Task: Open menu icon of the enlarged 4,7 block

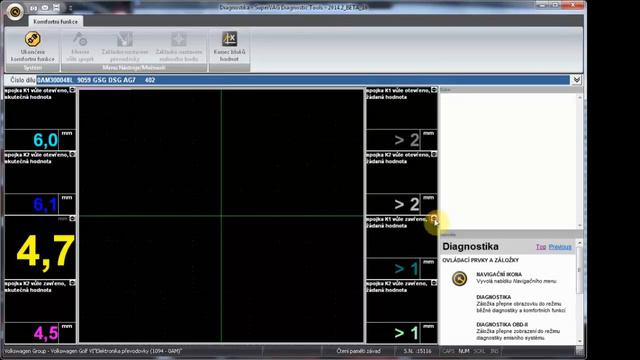Action: coord(72,218)
